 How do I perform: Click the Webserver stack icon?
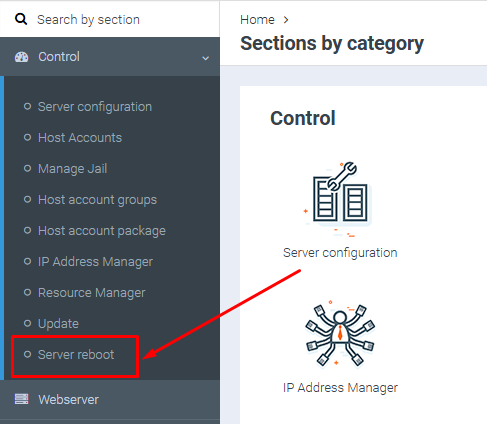coord(21,399)
